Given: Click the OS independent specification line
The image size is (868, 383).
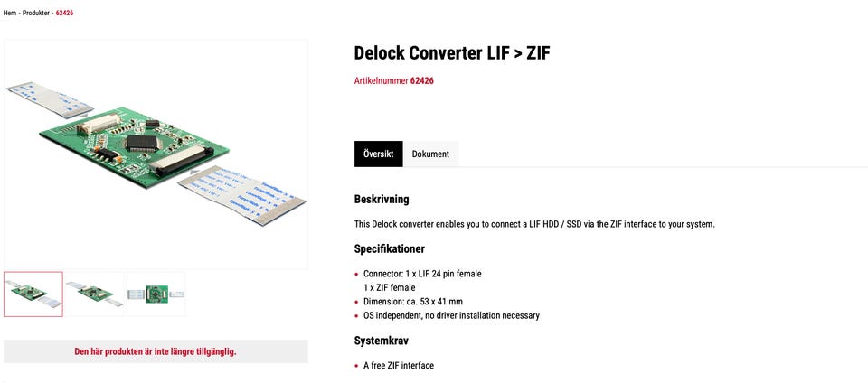Looking at the screenshot, I should (x=451, y=315).
